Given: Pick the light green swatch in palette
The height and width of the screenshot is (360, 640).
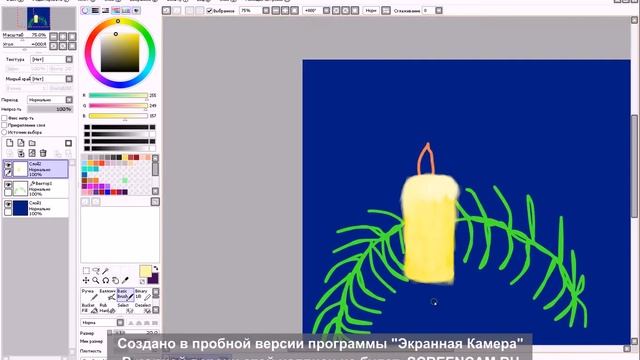Looking at the screenshot, I should click(x=125, y=180).
